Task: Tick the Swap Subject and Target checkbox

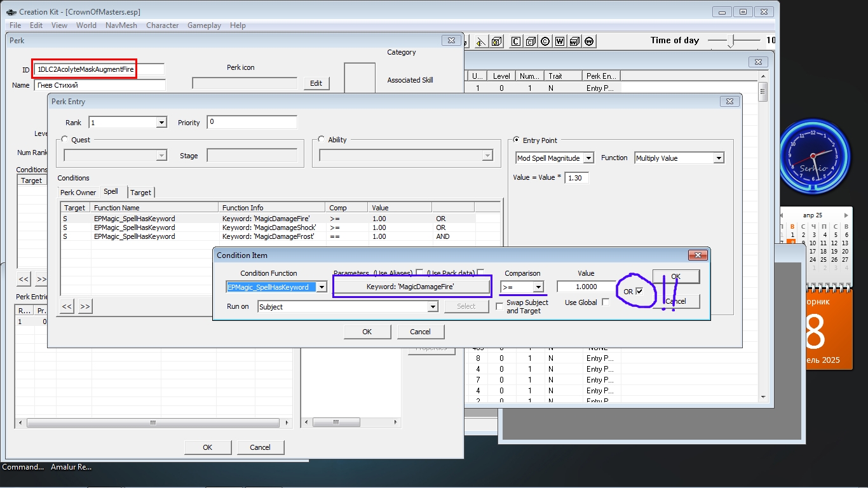Action: (499, 306)
